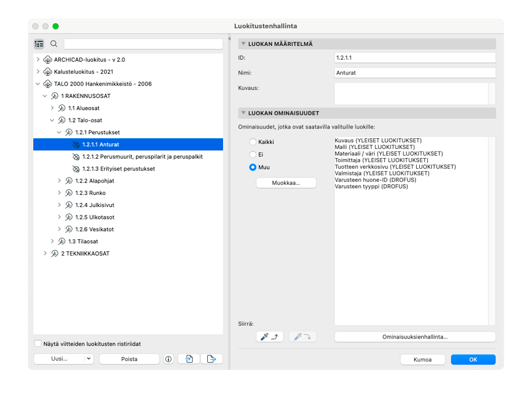The height and width of the screenshot is (407, 532).
Task: Click the 1.2.5 Ulkotasot class icon
Action: 69,217
